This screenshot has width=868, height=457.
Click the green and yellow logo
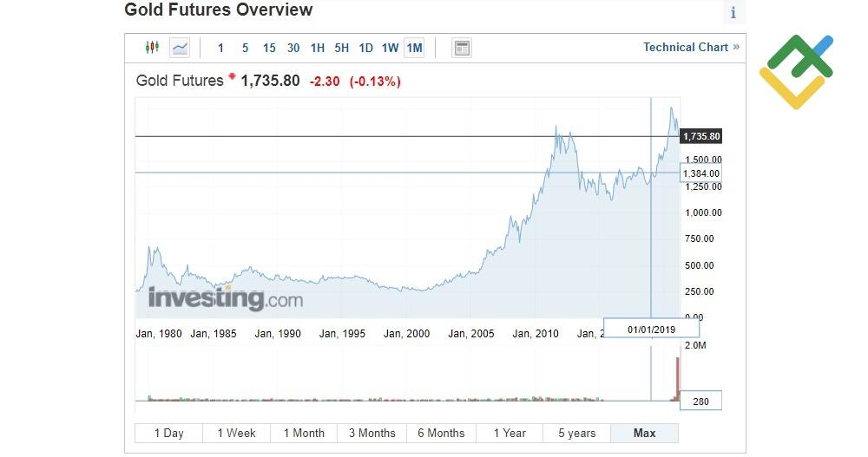796,71
